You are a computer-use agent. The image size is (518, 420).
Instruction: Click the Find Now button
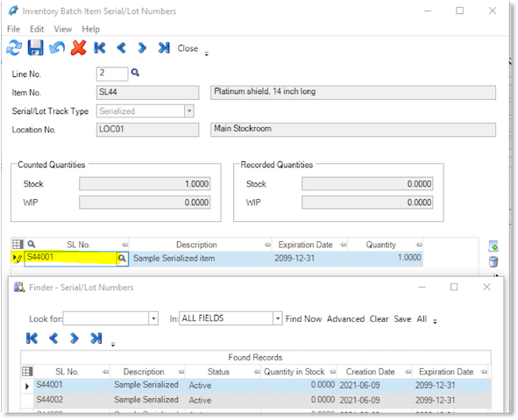click(303, 319)
